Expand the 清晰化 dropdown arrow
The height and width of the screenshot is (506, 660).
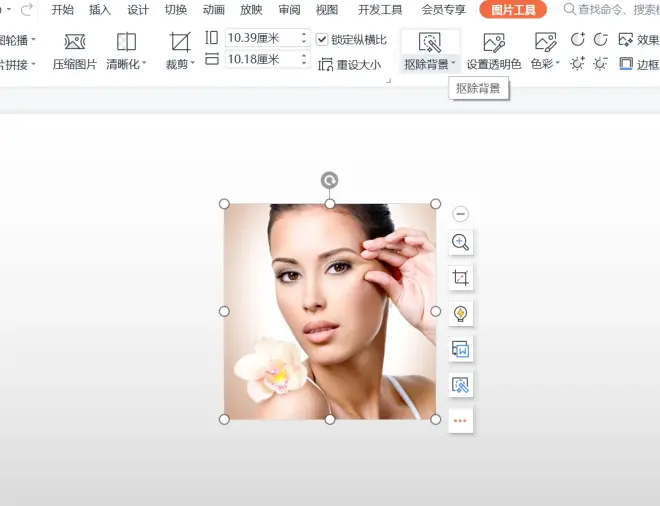[x=144, y=64]
